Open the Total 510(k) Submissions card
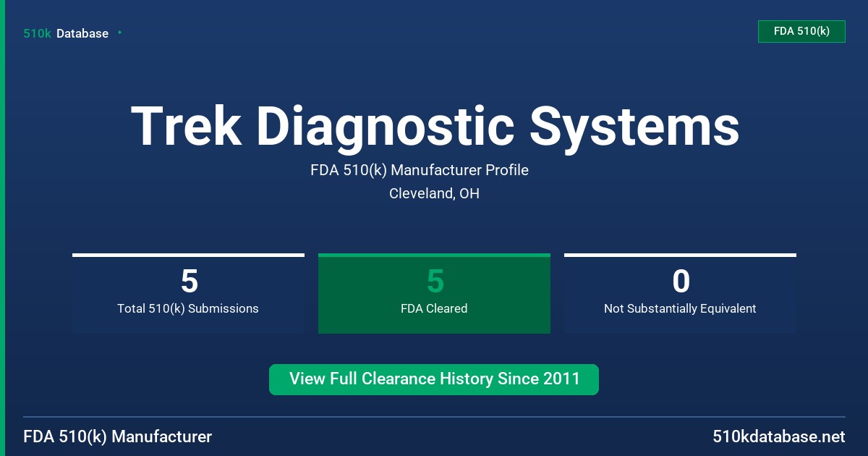Screen dimensions: 868x456 pyautogui.click(x=188, y=293)
